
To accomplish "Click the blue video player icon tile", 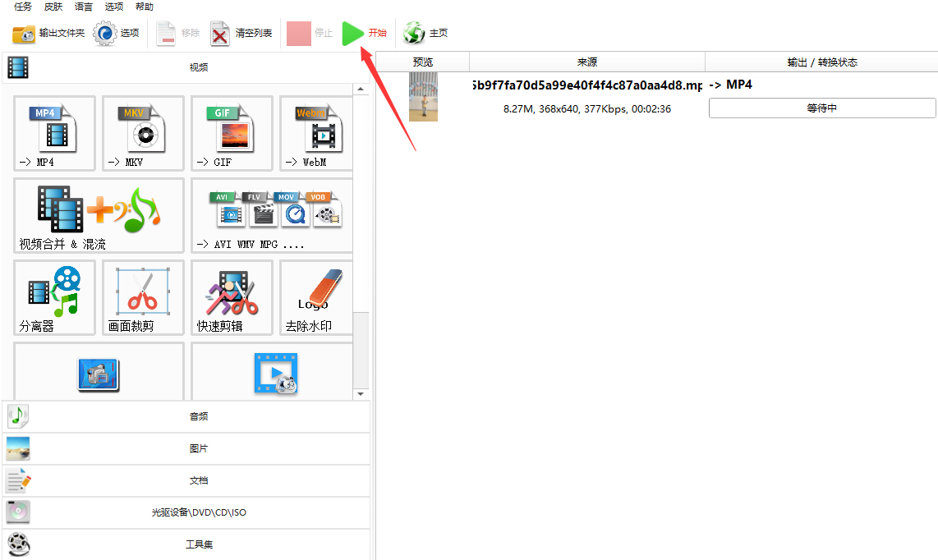I will coord(272,371).
